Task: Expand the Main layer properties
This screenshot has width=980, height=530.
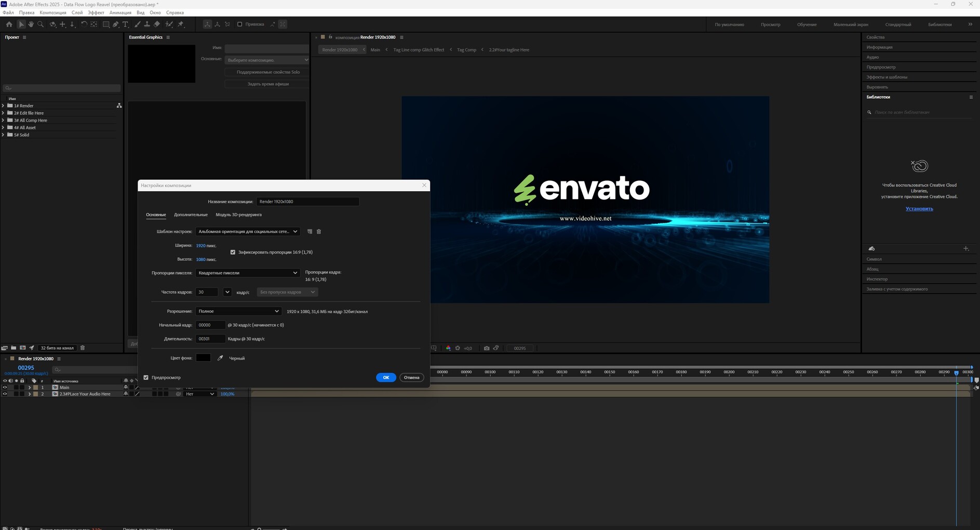Action: pos(30,388)
